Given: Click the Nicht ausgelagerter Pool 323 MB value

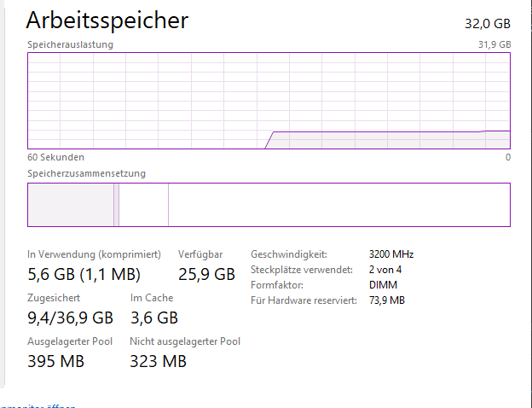Looking at the screenshot, I should click(x=158, y=361).
